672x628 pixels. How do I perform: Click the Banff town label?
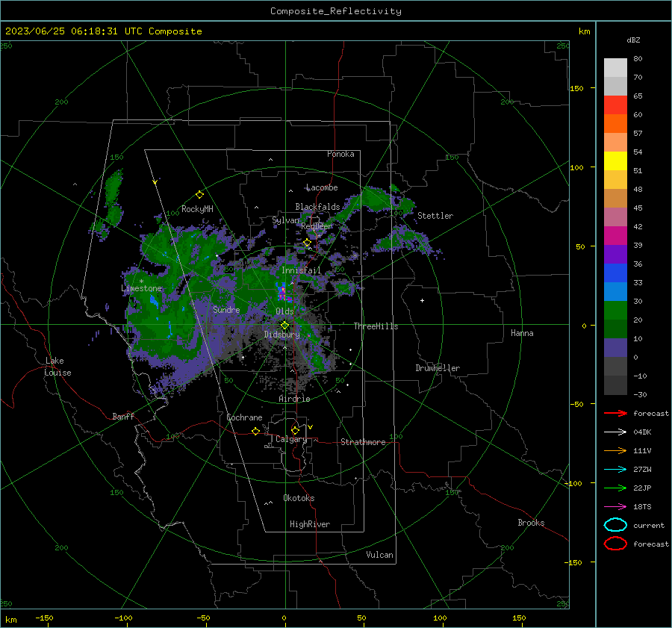pos(123,416)
